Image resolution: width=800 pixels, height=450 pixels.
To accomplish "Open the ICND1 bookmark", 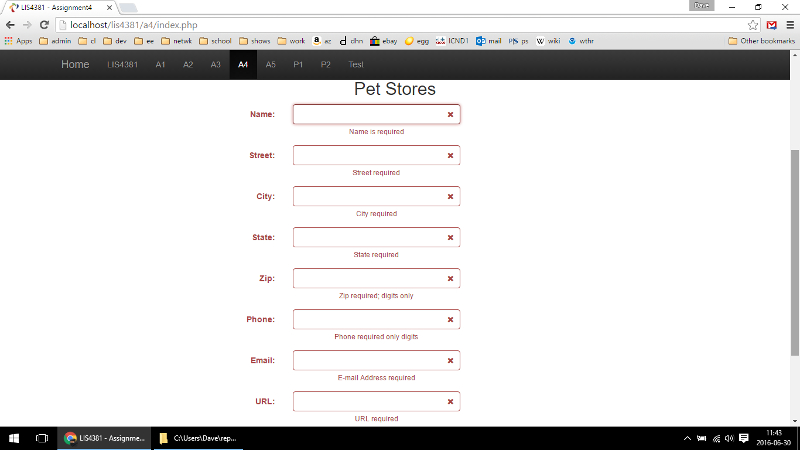I will (452, 41).
